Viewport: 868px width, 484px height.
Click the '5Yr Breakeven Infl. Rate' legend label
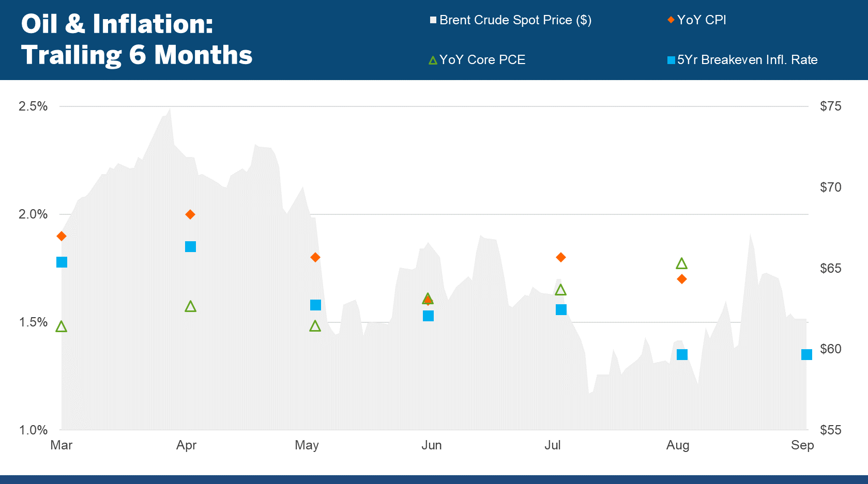click(747, 60)
